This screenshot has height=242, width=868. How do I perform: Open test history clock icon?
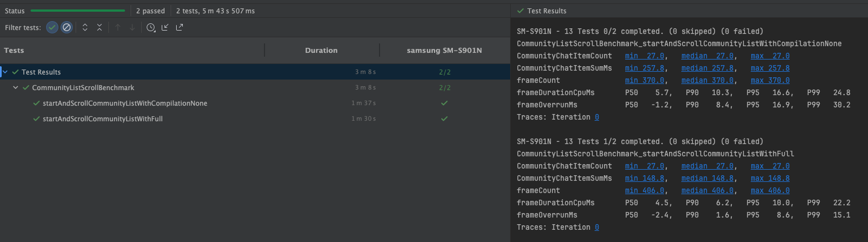click(x=151, y=27)
